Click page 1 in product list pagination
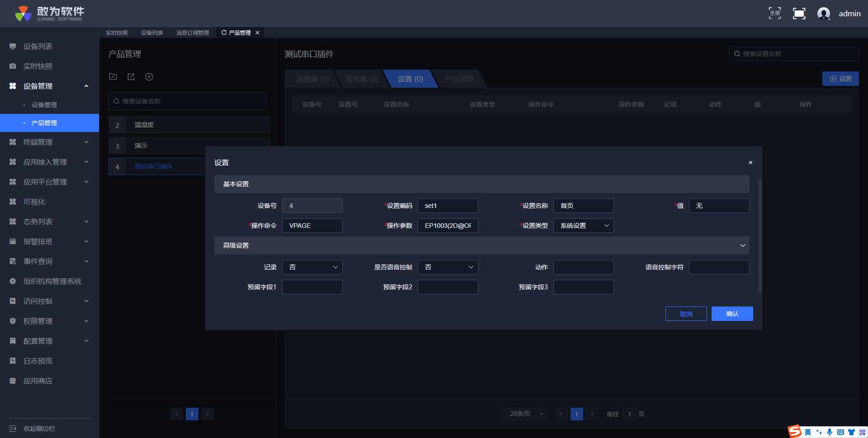 (192, 414)
